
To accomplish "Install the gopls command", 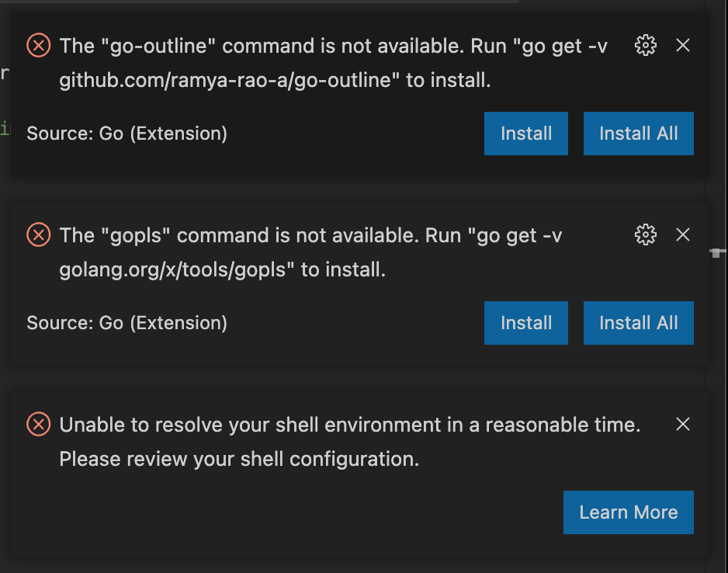I will [x=525, y=322].
